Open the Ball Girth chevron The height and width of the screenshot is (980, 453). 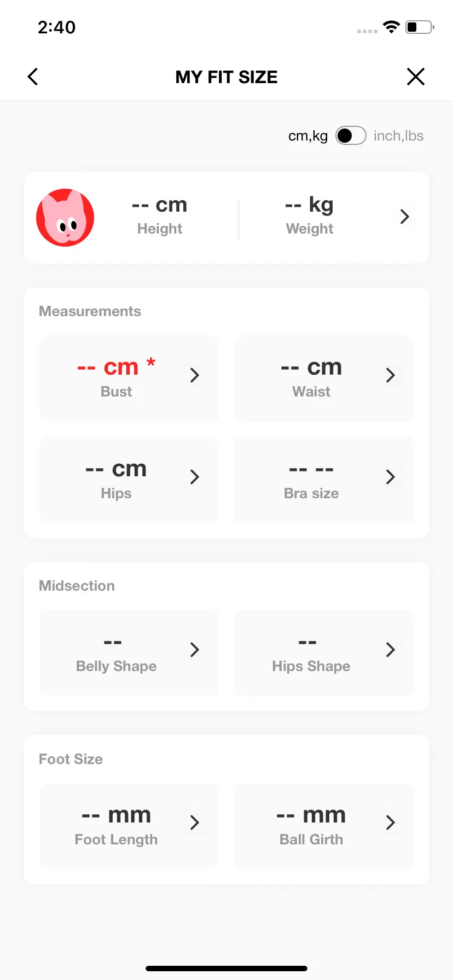point(390,822)
